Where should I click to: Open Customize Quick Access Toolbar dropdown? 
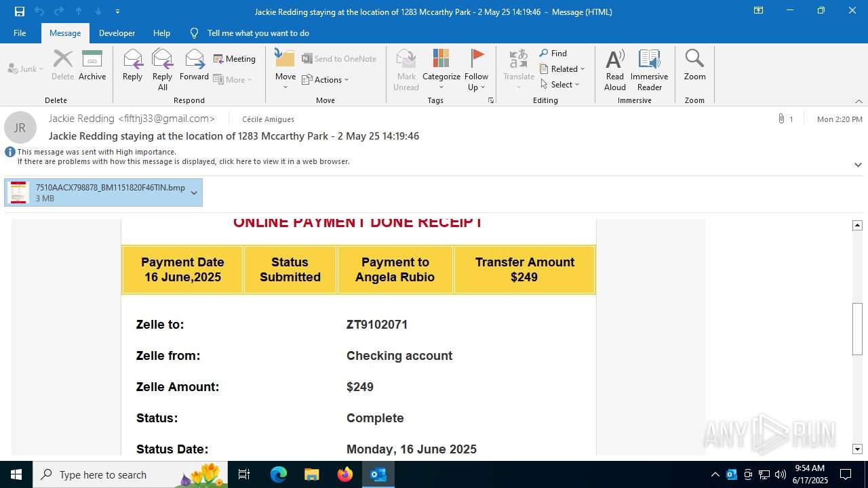(x=117, y=12)
